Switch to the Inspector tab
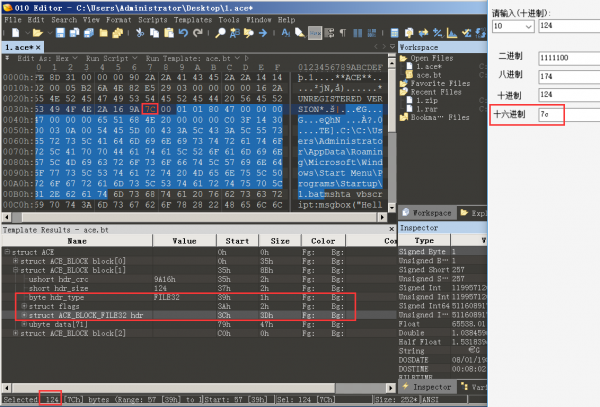This screenshot has height=407, width=600. (428, 386)
